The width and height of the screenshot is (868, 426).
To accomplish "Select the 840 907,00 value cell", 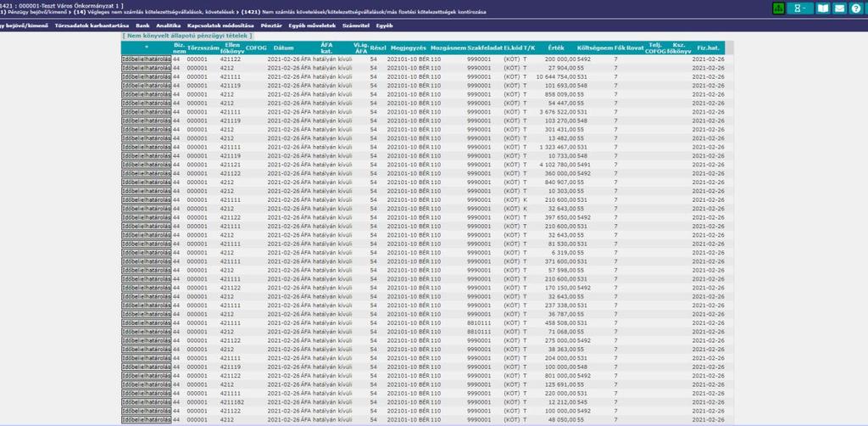I will (x=561, y=182).
